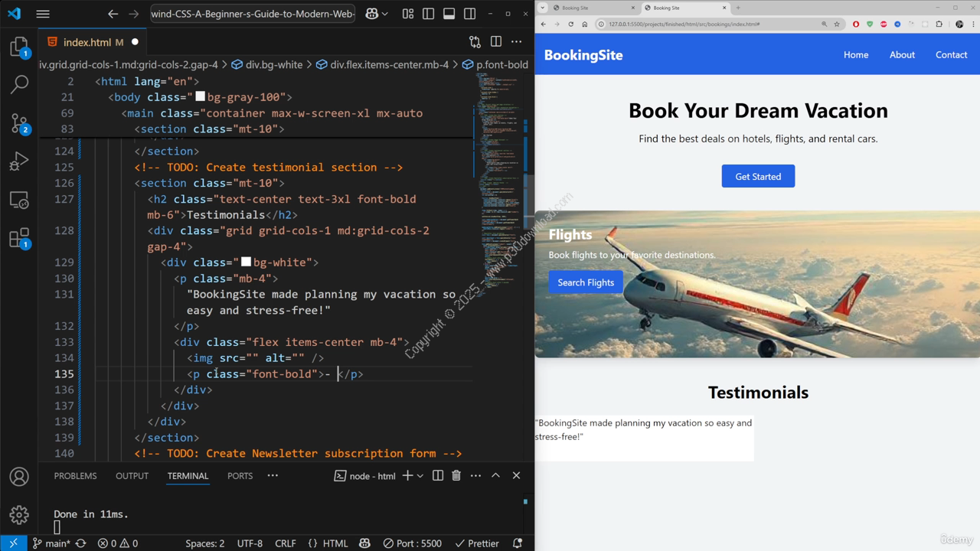The height and width of the screenshot is (551, 980).
Task: Open the Extensions view icon
Action: click(19, 238)
